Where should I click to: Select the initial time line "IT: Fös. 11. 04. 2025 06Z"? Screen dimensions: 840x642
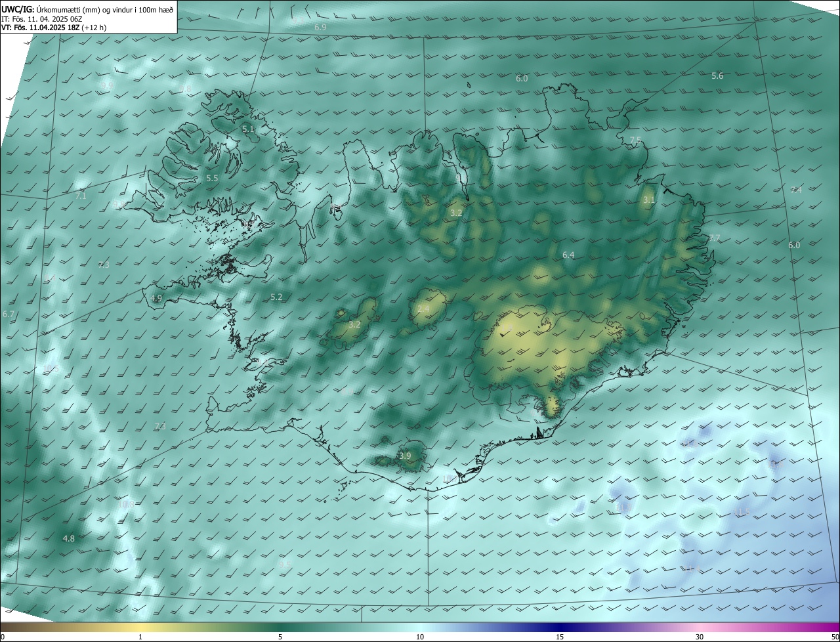click(41, 19)
